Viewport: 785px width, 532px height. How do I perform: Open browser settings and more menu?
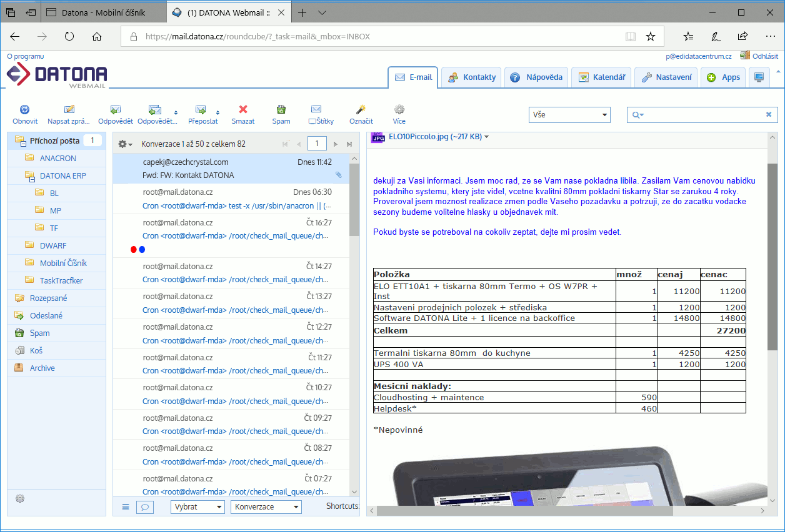(769, 37)
